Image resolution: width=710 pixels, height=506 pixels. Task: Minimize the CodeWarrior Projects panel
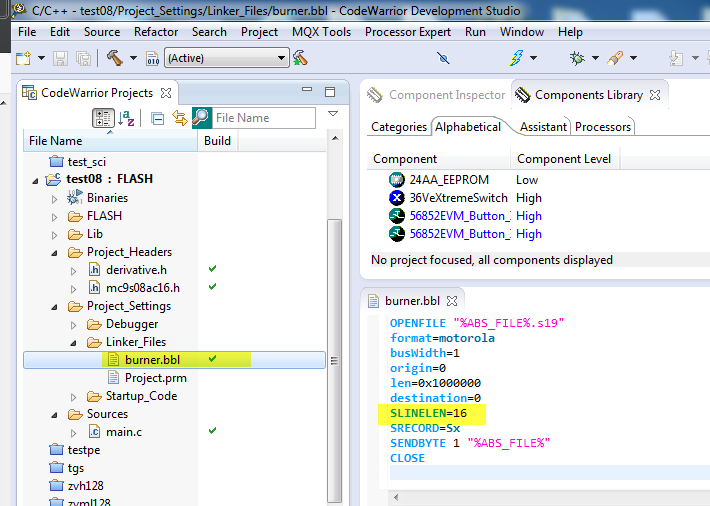307,90
